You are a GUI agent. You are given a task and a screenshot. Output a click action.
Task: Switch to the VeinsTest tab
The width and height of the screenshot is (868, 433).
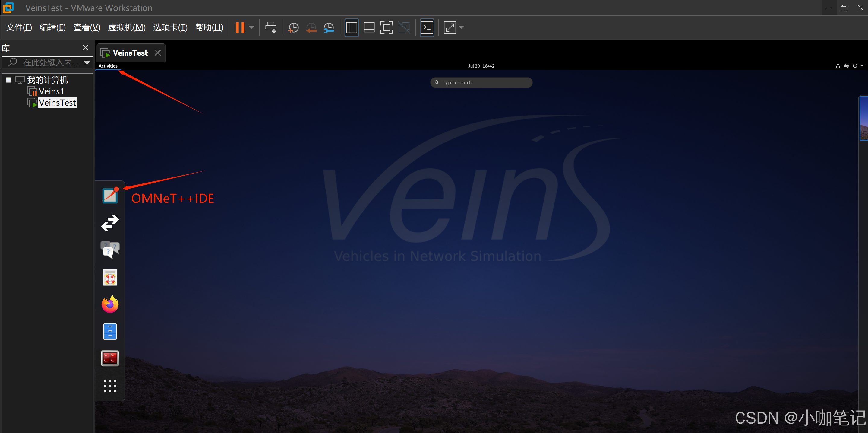coord(130,53)
